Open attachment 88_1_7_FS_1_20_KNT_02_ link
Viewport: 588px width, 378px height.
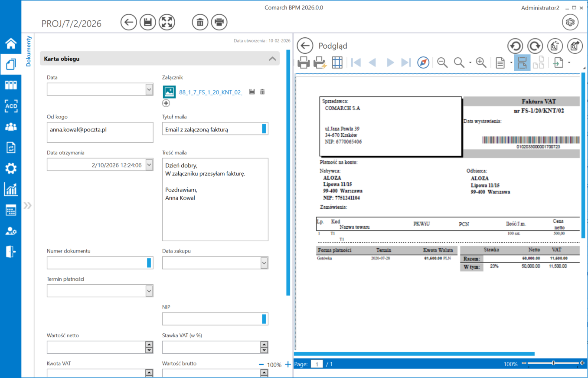point(210,92)
